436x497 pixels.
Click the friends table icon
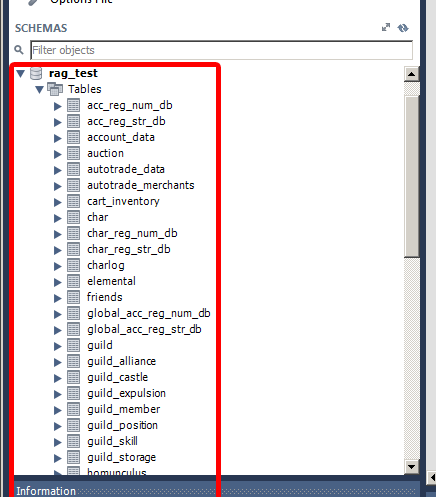pos(73,297)
